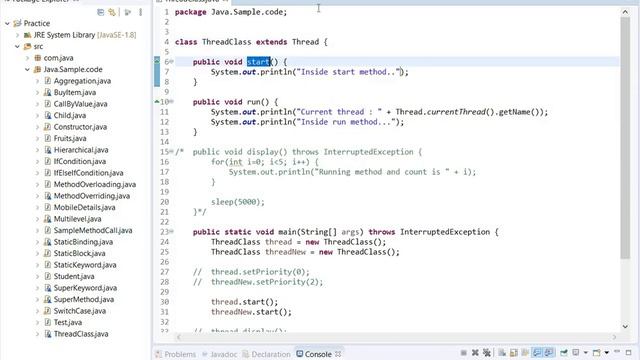The height and width of the screenshot is (360, 640).
Task: Click editor vertical scrollbar down arrow
Action: point(625,326)
